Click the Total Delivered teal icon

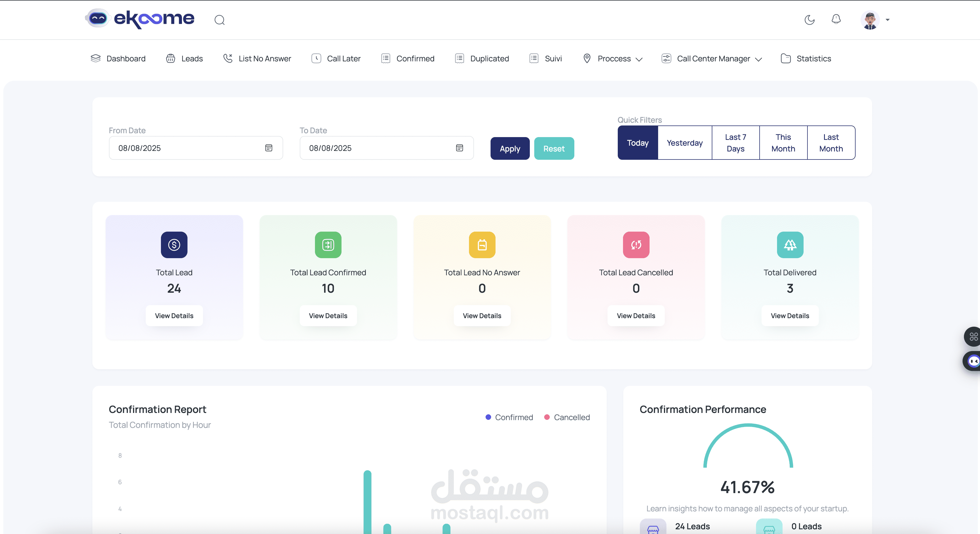click(x=790, y=245)
